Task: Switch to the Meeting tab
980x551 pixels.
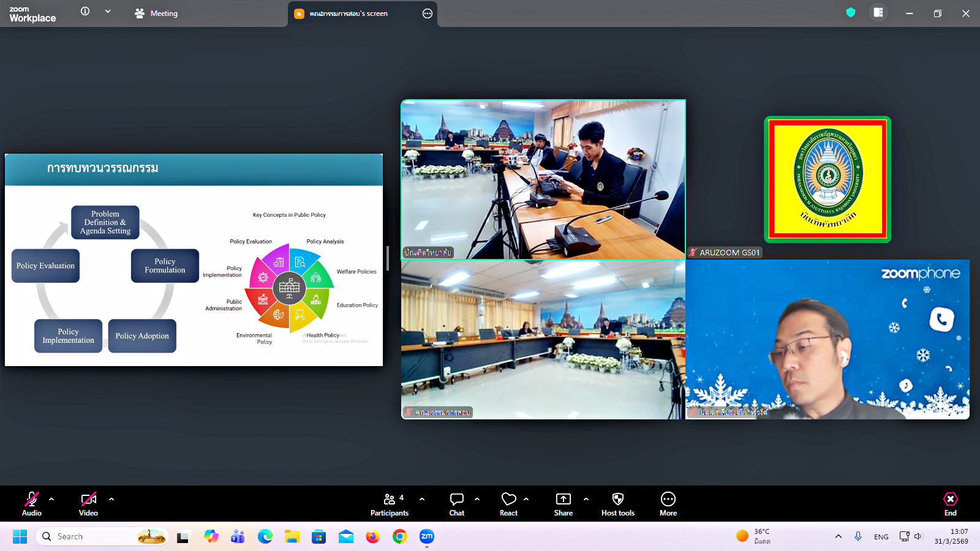Action: 157,13
